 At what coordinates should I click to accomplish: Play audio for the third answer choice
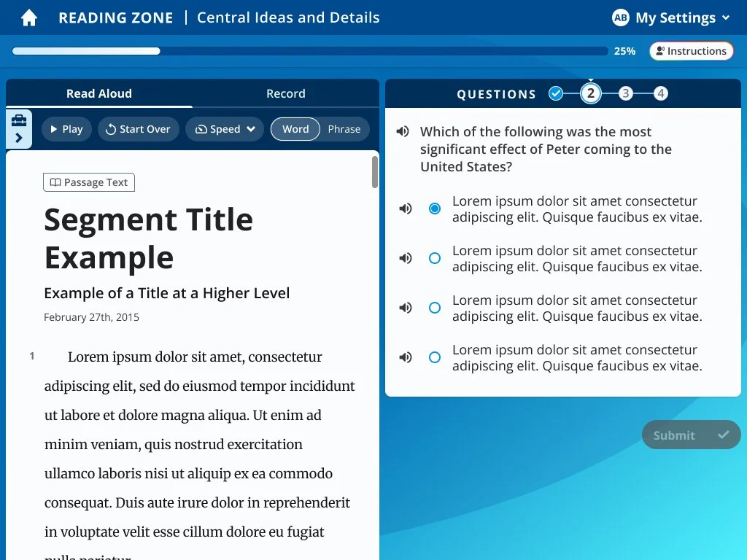coord(406,308)
